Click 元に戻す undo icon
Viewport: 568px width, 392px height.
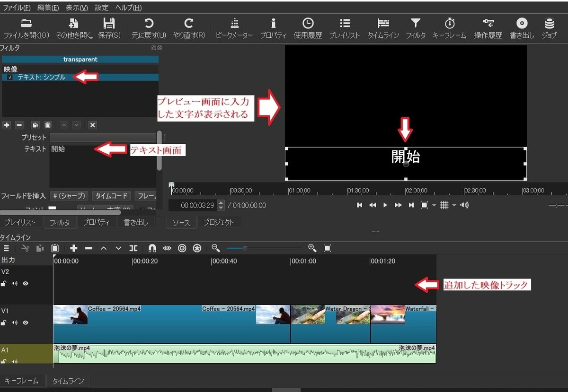149,24
